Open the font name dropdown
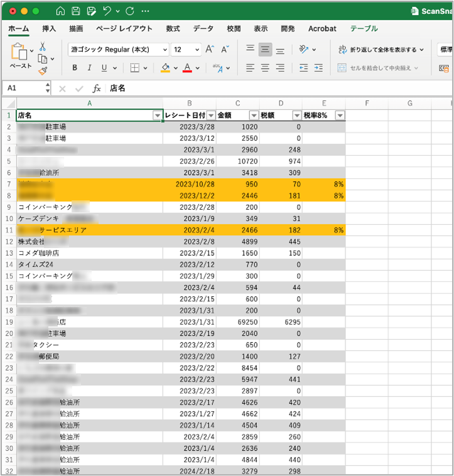Image resolution: width=454 pixels, height=476 pixels. [165, 50]
